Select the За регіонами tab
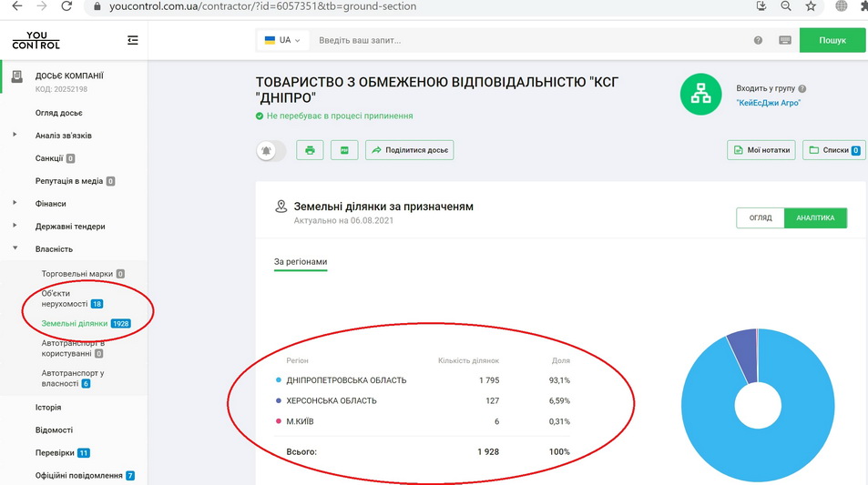 [x=301, y=262]
